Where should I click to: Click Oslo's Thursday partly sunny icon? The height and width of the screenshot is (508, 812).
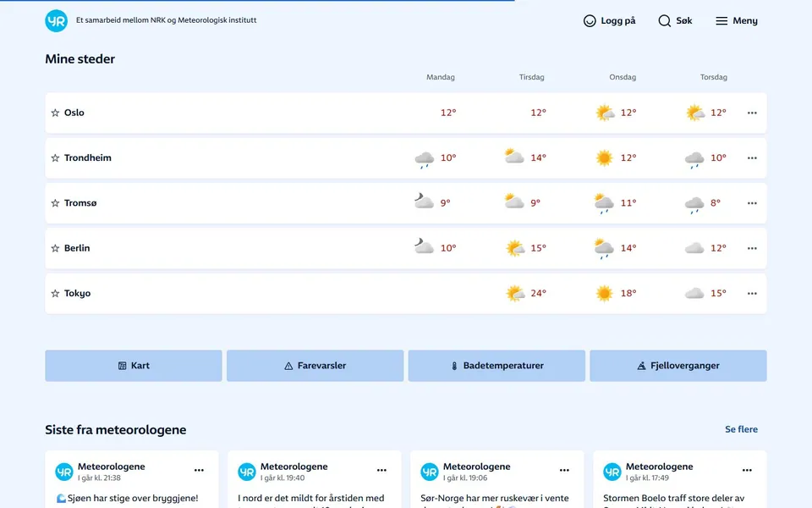[x=695, y=113]
